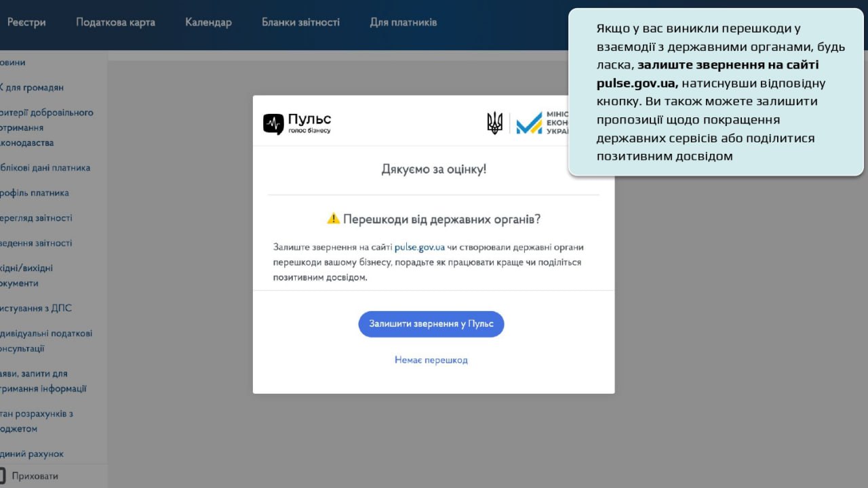The width and height of the screenshot is (868, 488).
Task: Click the yellow warning triangle icon
Action: pyautogui.click(x=333, y=218)
